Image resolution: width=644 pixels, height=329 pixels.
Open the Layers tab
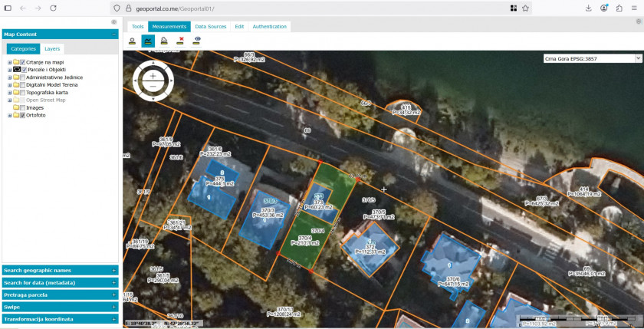tap(52, 48)
